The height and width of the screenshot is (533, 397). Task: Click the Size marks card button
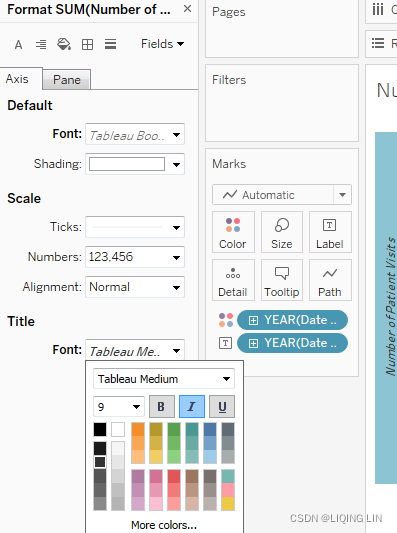[x=282, y=232]
